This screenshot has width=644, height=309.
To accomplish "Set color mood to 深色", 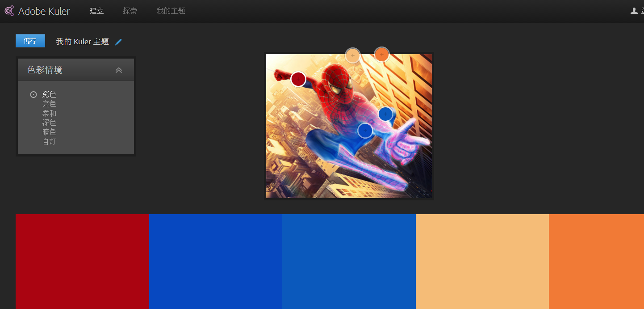I will click(49, 123).
